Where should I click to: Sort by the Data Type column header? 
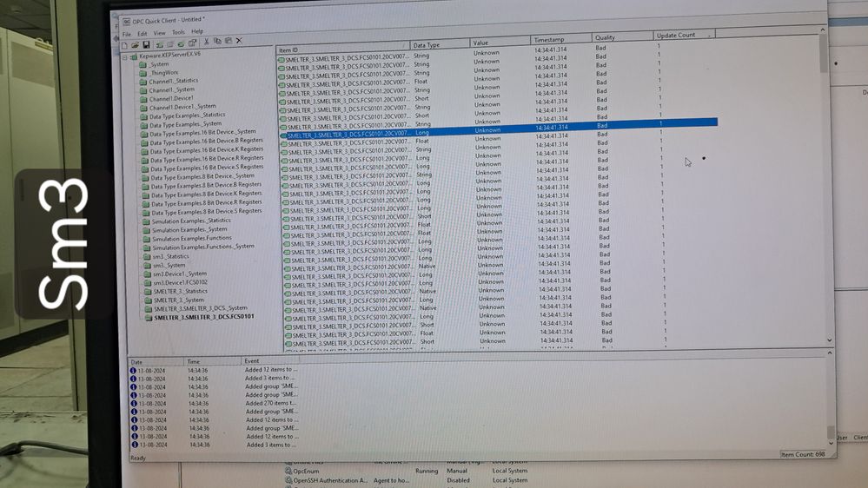click(x=441, y=44)
